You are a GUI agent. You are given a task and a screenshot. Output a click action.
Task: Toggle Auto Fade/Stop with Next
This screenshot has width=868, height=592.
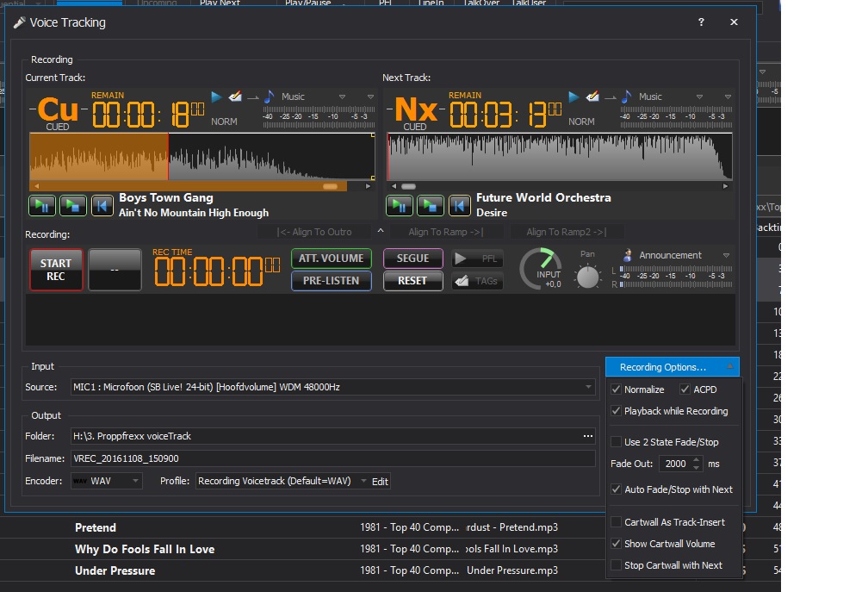click(x=616, y=489)
